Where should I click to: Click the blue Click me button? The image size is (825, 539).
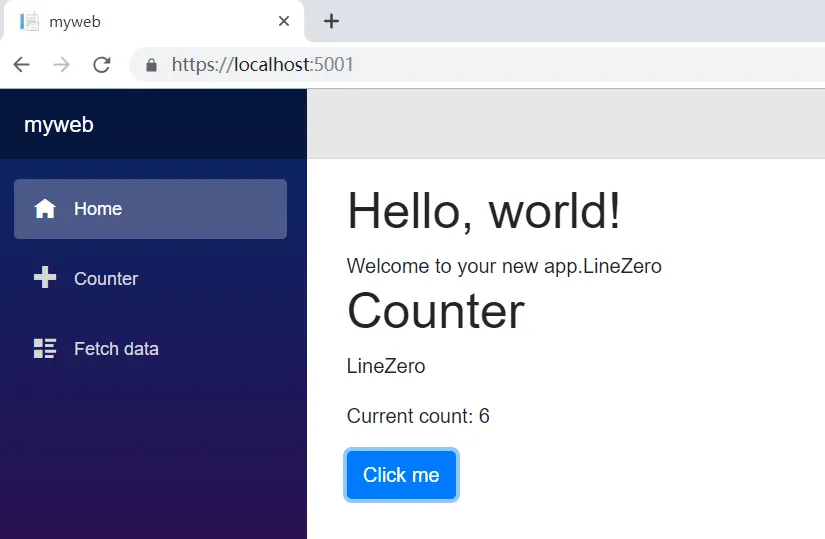[x=401, y=475]
